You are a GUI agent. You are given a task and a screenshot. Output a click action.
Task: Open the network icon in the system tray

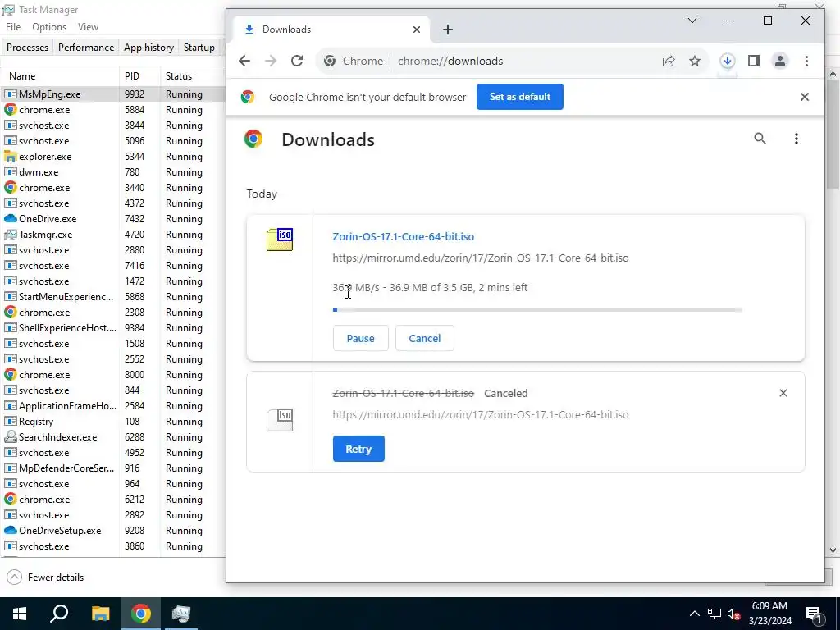click(x=714, y=614)
